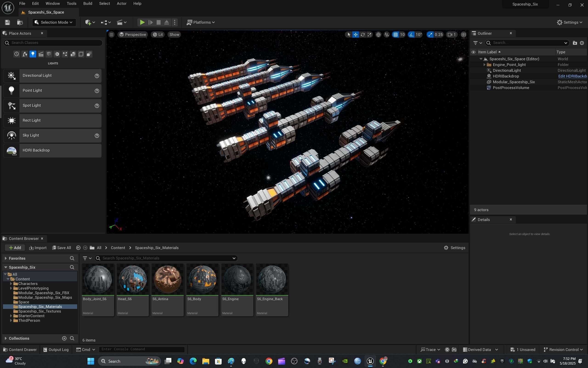Collapse the Spaceshi_Six_Space world tree
Image resolution: width=588 pixels, height=368 pixels.
[x=481, y=59]
